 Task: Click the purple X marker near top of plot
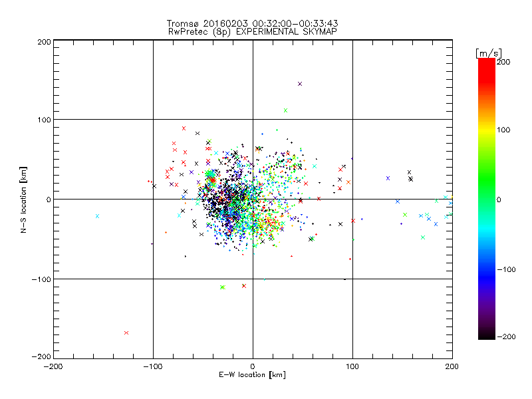300,84
